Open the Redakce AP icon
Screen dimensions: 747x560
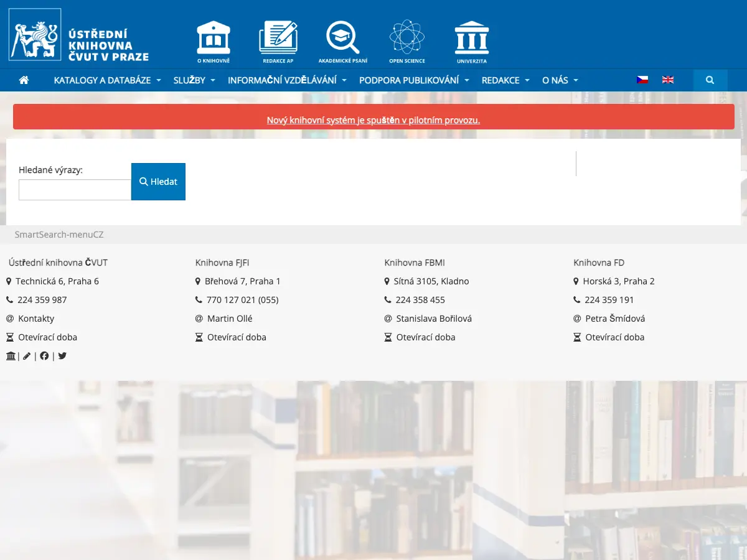[x=278, y=42]
